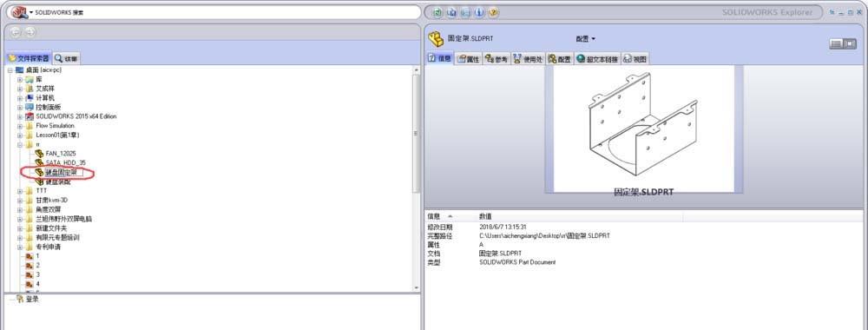This screenshot has width=868, height=330.
Task: Click the 数值 column header
Action: tap(485, 216)
